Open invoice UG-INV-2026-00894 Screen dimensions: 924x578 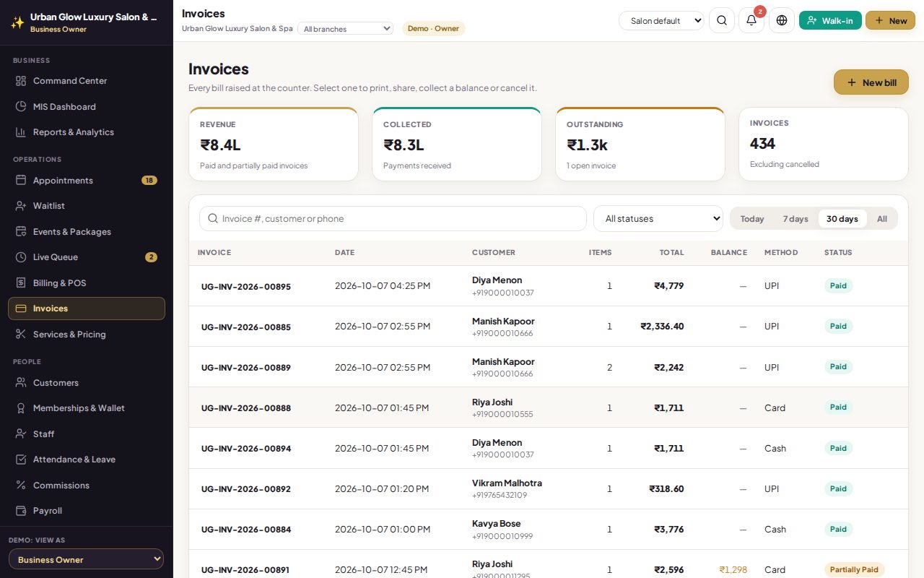pyautogui.click(x=246, y=449)
